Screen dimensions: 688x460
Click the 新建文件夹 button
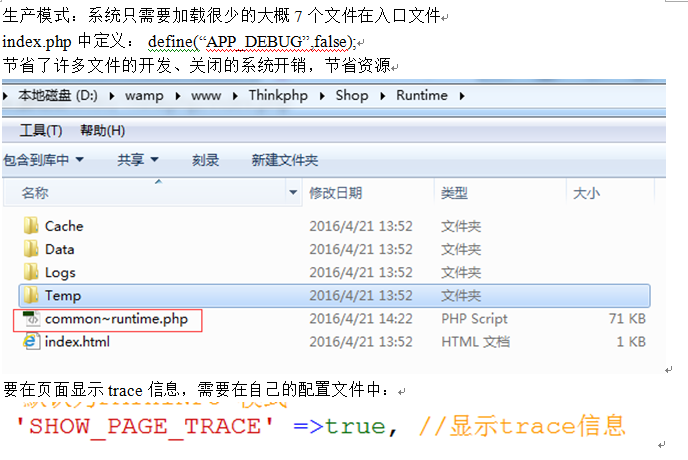[x=285, y=160]
